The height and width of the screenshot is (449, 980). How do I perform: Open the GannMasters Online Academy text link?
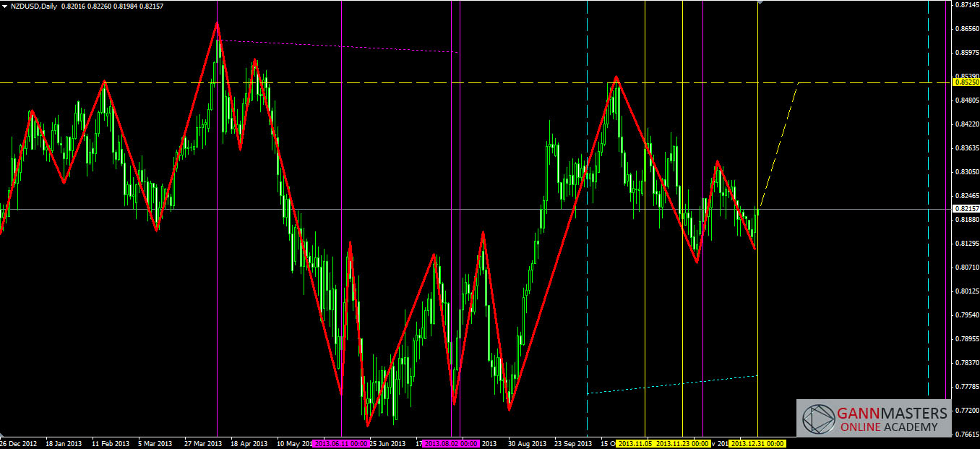(892, 419)
